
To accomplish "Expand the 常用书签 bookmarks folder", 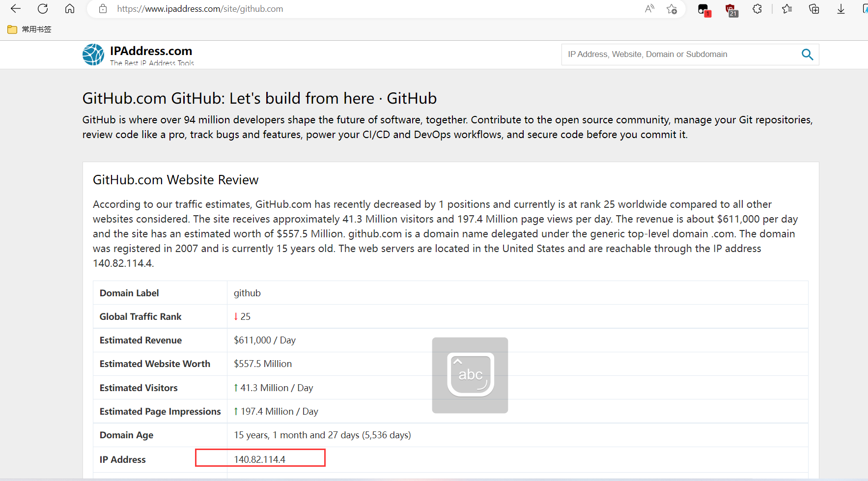I will point(30,29).
